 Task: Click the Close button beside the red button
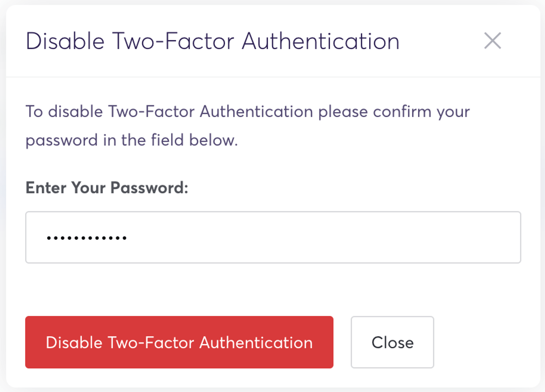tap(392, 342)
